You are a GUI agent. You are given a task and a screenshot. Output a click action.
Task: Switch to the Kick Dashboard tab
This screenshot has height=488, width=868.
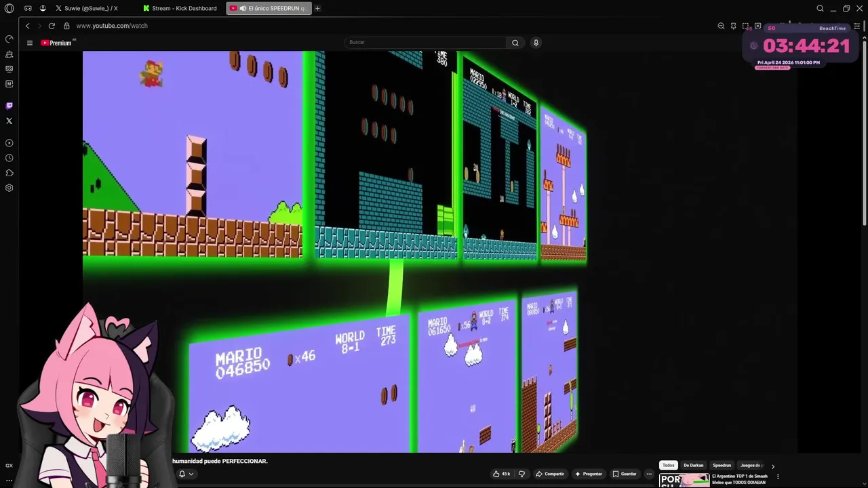click(180, 8)
